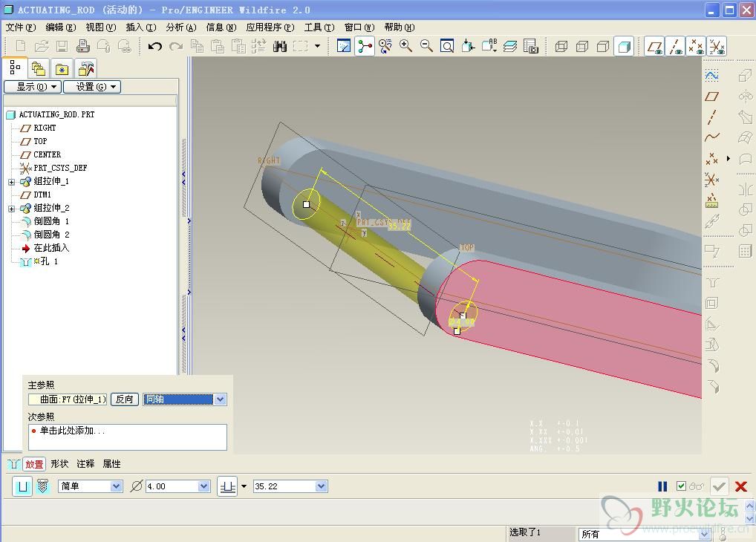Select the DTM1 datum in model tree
The image size is (756, 542).
[x=42, y=195]
